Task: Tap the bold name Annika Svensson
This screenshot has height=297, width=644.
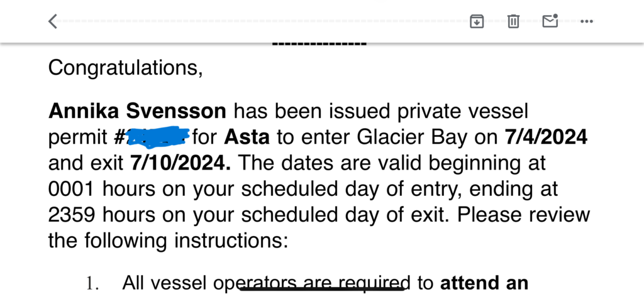Action: click(137, 111)
